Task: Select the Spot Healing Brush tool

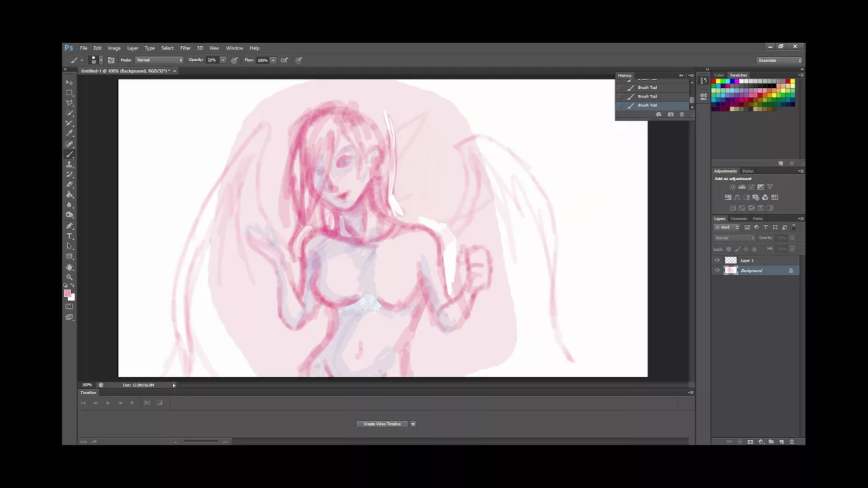Action: click(x=69, y=144)
